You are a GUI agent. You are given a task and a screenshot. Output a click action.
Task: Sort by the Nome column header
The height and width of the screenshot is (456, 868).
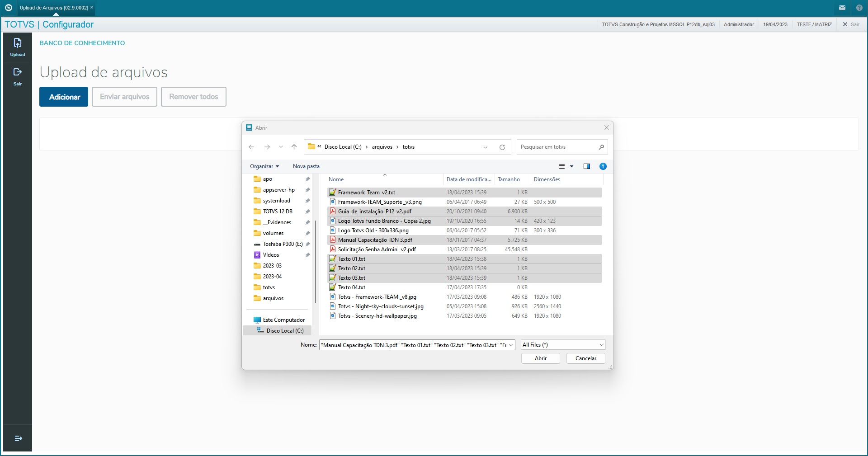point(384,179)
